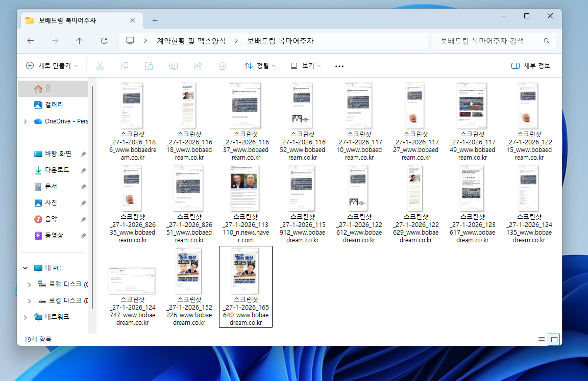The height and width of the screenshot is (381, 588).
Task: Open a new tab with plus button
Action: (x=155, y=20)
